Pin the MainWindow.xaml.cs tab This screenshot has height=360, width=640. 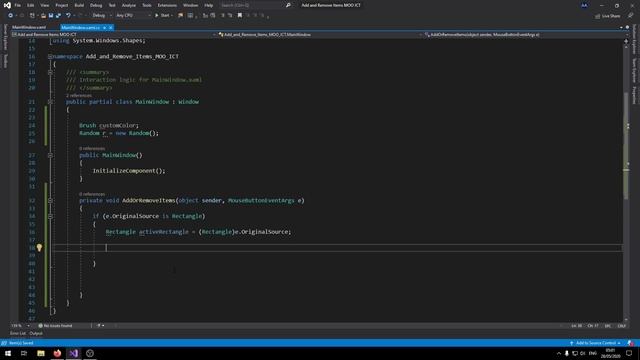point(104,27)
